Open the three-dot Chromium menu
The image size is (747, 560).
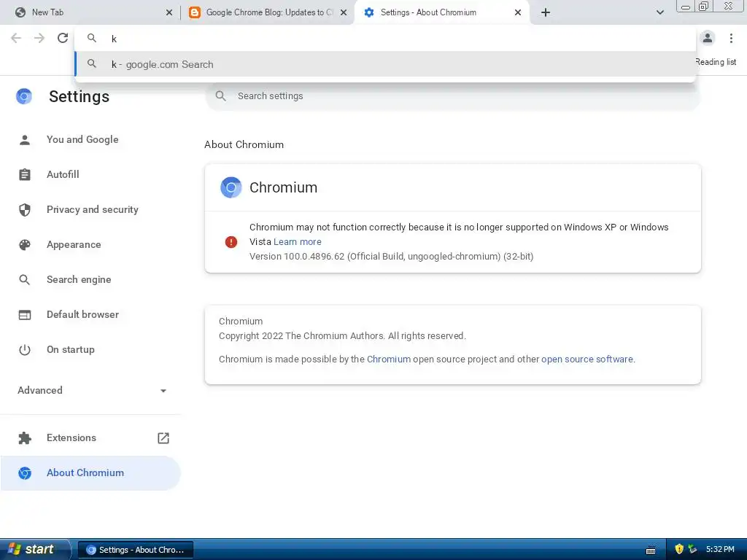(731, 38)
